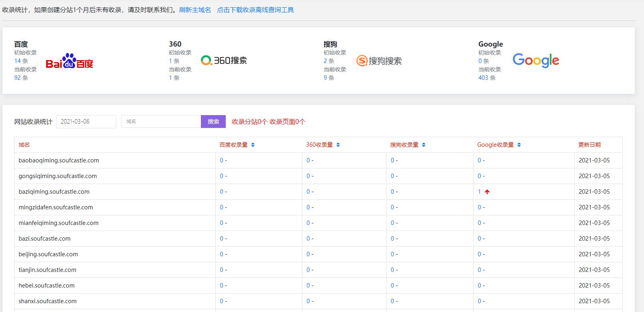Image resolution: width=644 pixels, height=312 pixels.
Task: Select the baobaoqiming.soufcastle.com domain row
Action: [x=59, y=160]
